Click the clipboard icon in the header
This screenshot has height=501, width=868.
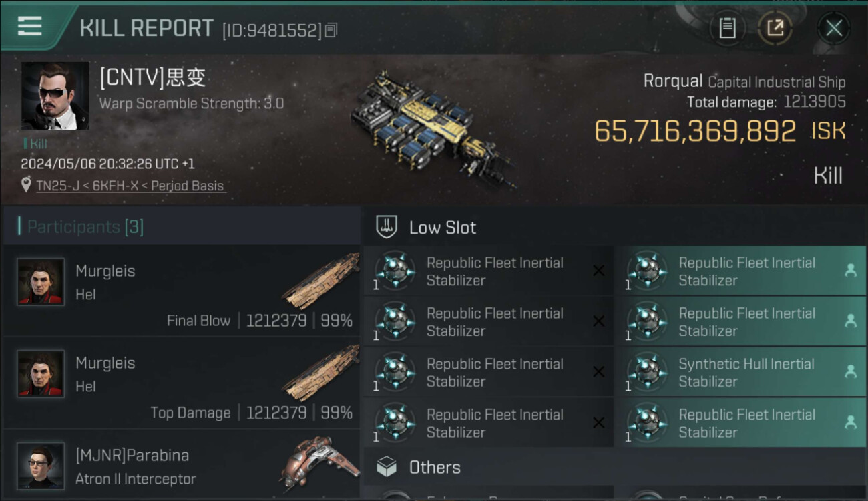727,28
